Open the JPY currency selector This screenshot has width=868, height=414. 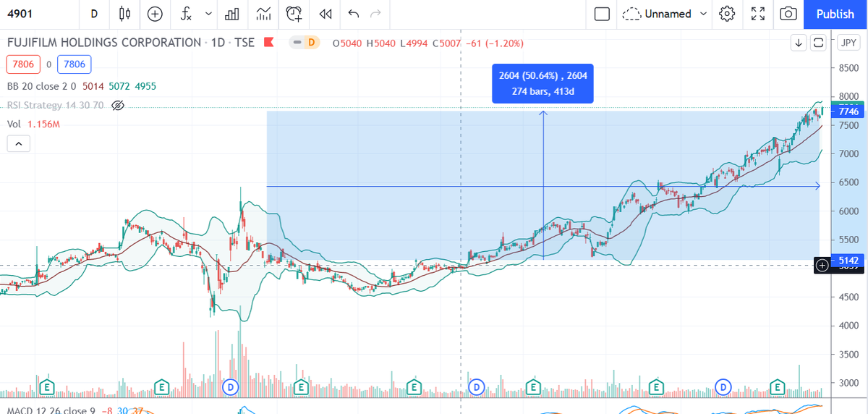pos(848,43)
